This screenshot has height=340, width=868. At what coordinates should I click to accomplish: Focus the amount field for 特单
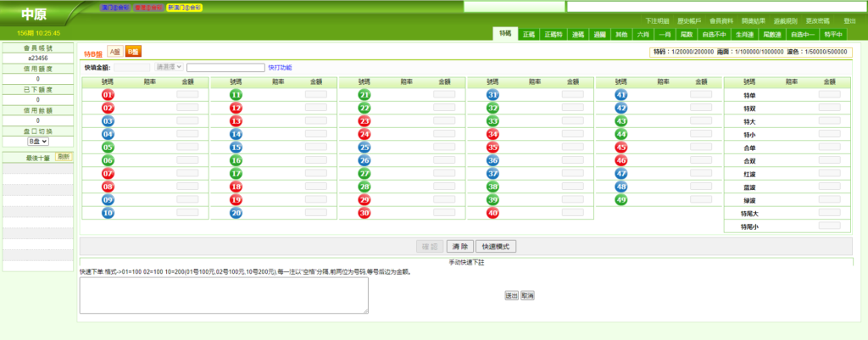click(x=829, y=95)
